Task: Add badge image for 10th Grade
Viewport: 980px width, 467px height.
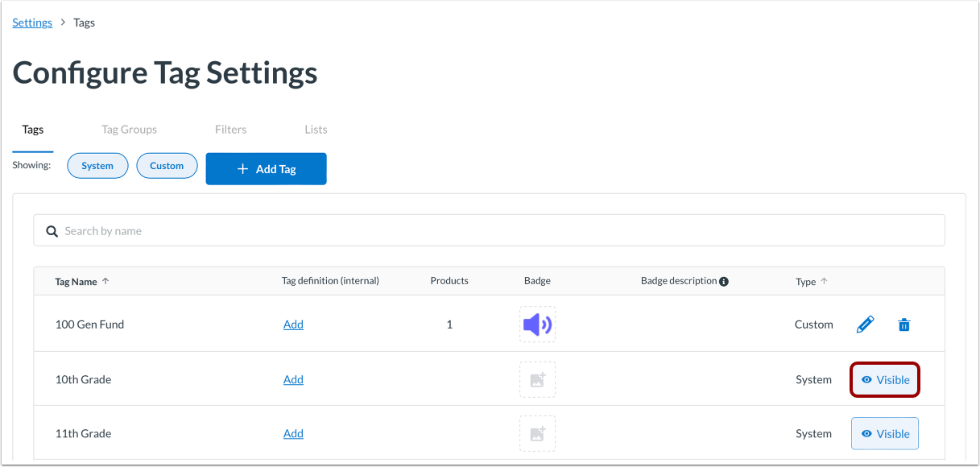Action: [x=537, y=379]
